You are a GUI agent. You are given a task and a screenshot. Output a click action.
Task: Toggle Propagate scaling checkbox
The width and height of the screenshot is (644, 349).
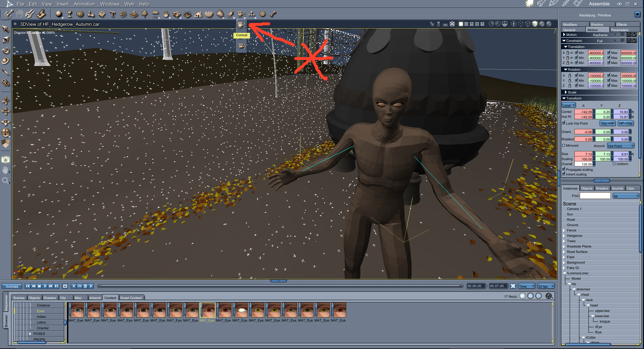(x=564, y=169)
